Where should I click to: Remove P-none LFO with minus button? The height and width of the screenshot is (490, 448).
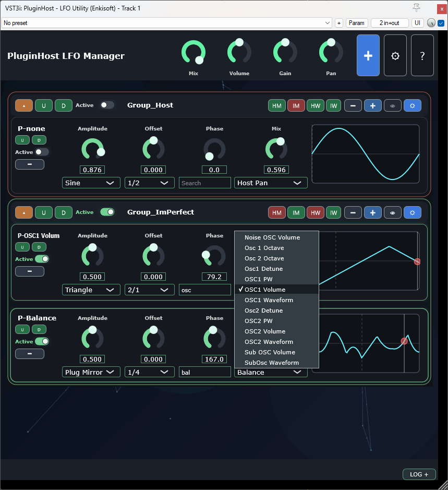30,164
